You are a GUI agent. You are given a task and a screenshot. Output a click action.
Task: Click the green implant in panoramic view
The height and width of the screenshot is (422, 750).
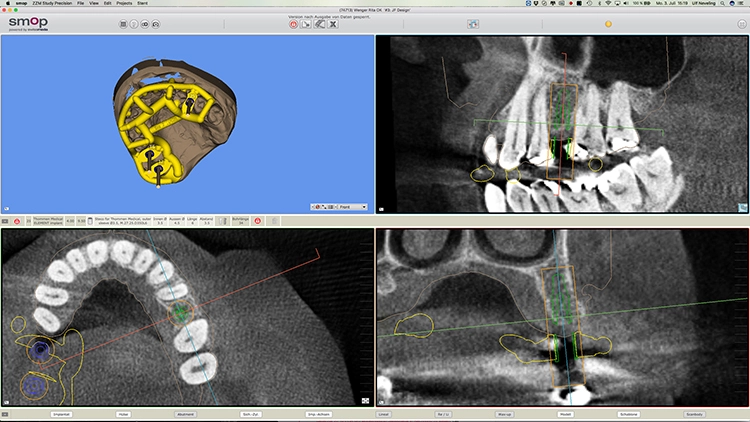click(563, 110)
